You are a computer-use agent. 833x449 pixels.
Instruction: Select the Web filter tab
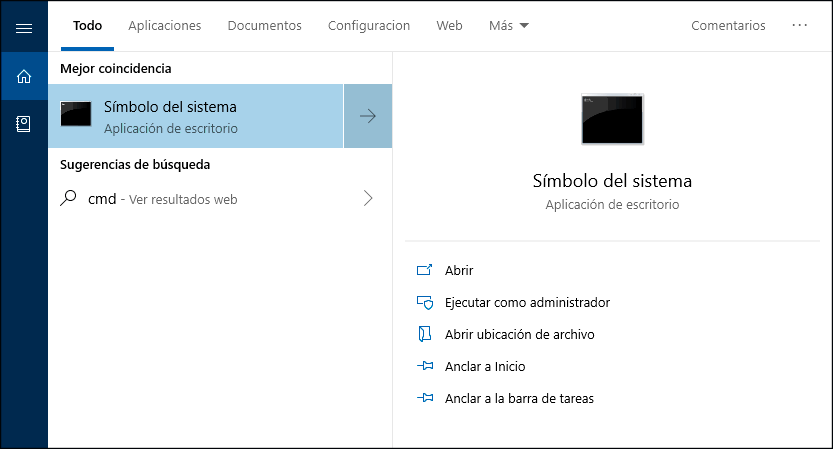[449, 26]
